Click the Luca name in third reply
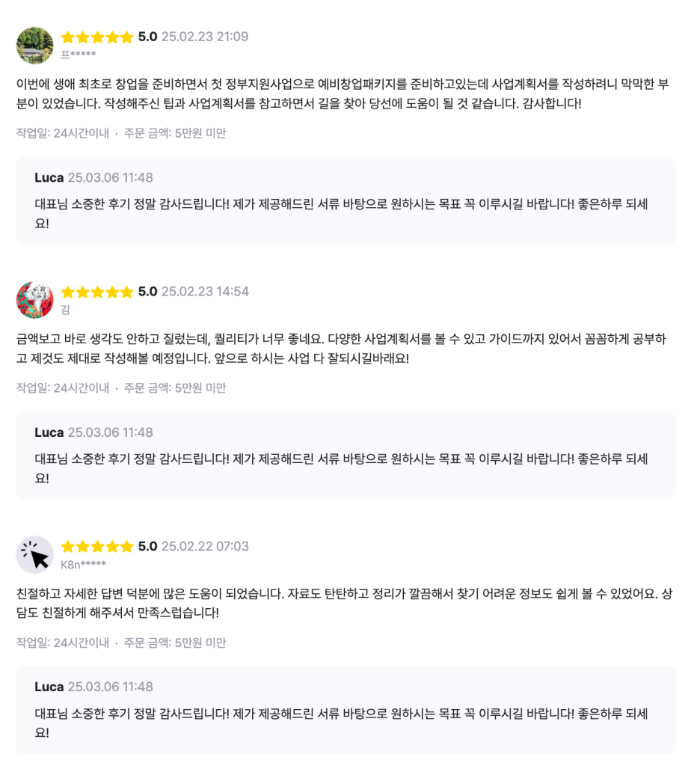700x763 pixels. click(x=49, y=687)
